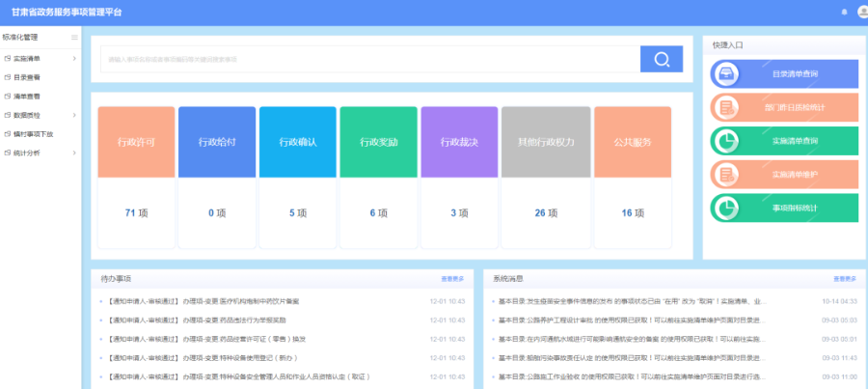Open 目录查看 in the sidebar
Screen dimensions: 868x389
(x=27, y=77)
